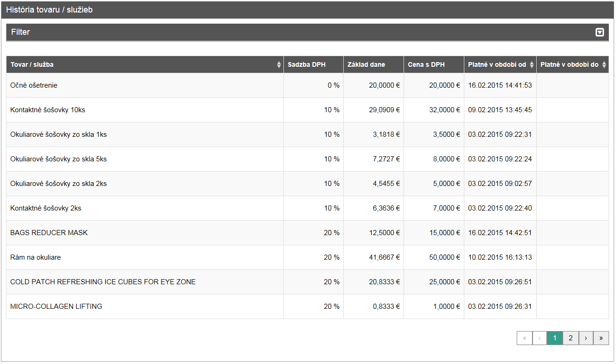
Task: Jump to last page arrow
Action: pyautogui.click(x=601, y=338)
